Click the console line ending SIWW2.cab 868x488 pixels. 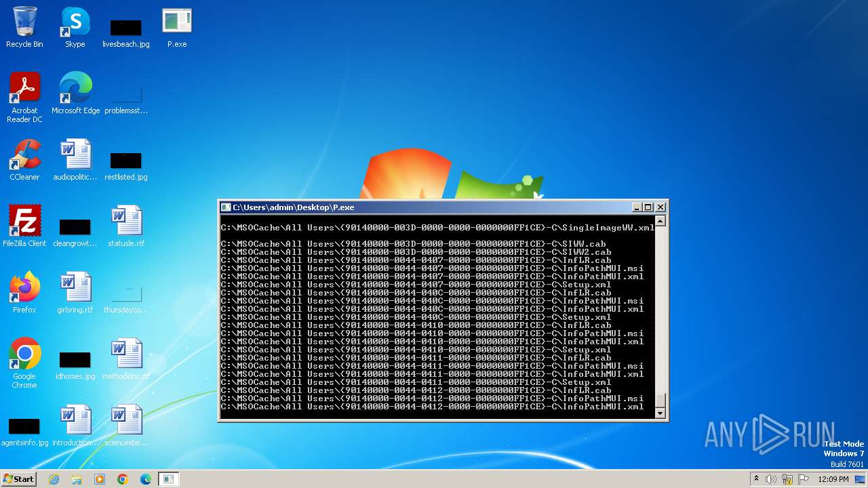point(416,252)
